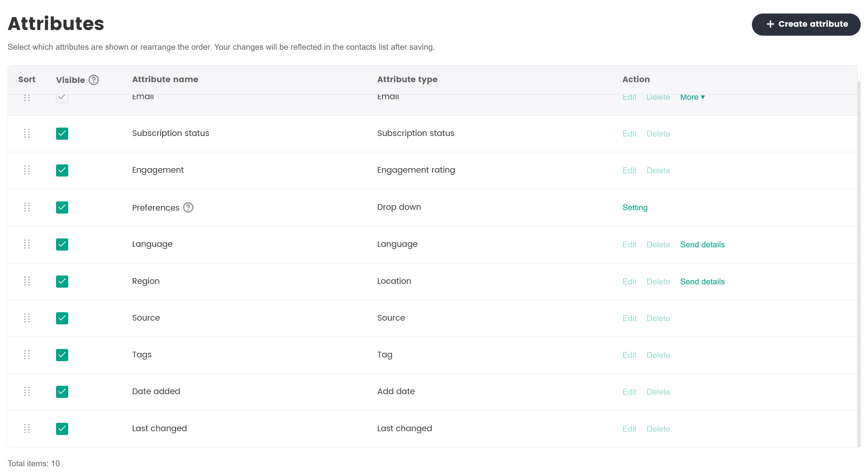868x472 pixels.
Task: Click Delete link for Engagement attribute
Action: (658, 170)
